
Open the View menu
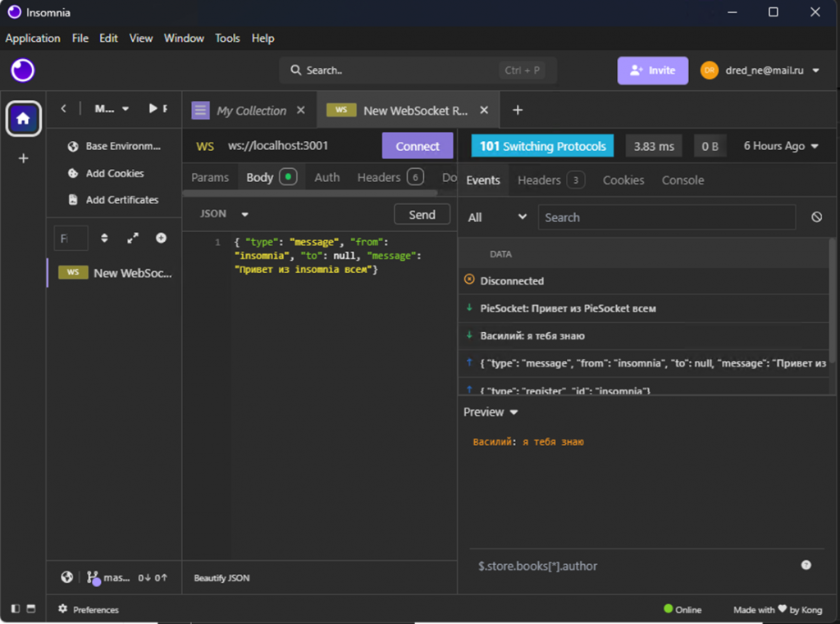point(141,38)
